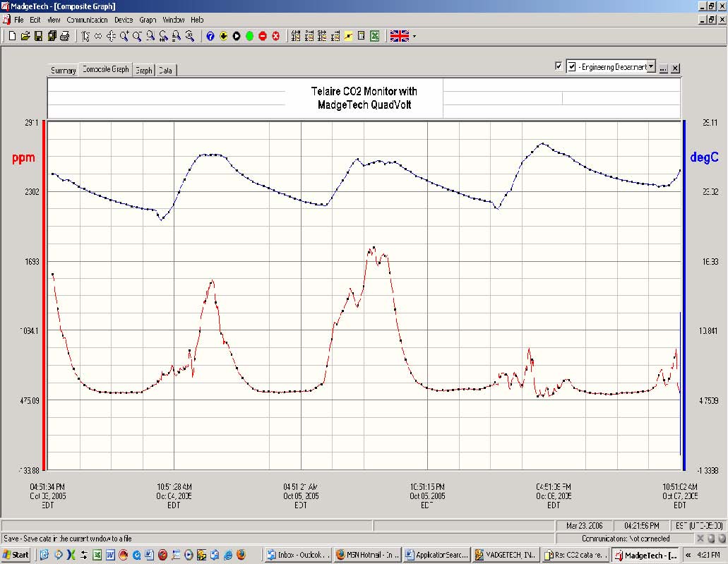The height and width of the screenshot is (564, 728).
Task: Switch to Re: CO2 data taskbar window
Action: (x=575, y=554)
